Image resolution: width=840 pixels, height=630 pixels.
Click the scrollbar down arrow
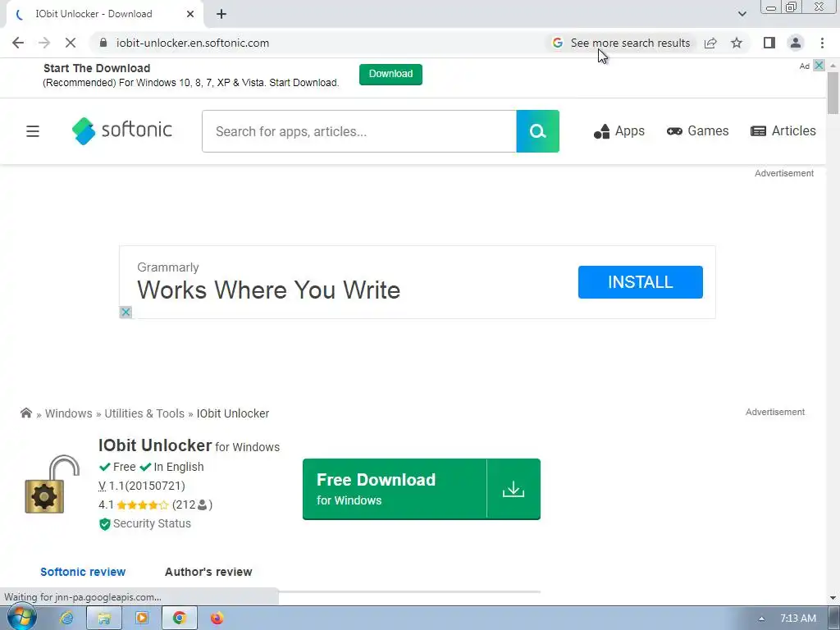(x=833, y=597)
